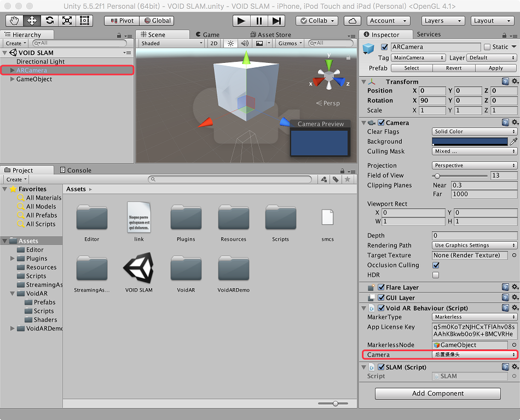This screenshot has height=420, width=520.
Task: Expand the GameObject hierarchy item
Action: 12,79
